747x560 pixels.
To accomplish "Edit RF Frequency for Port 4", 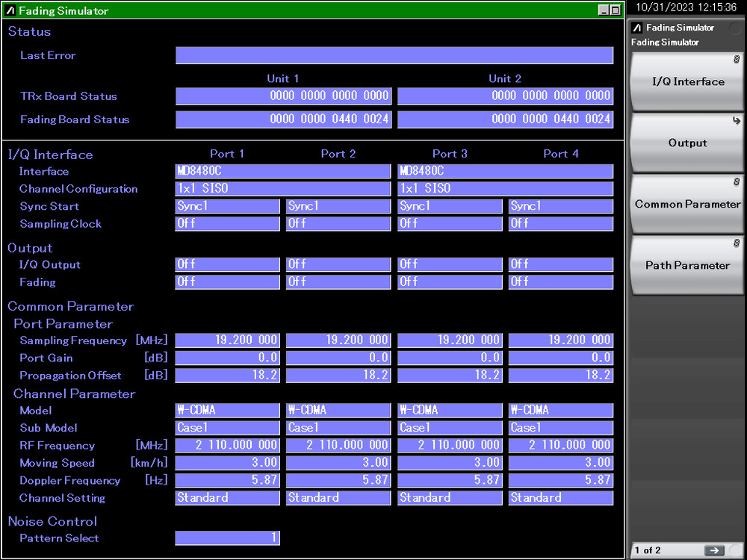I will [561, 446].
